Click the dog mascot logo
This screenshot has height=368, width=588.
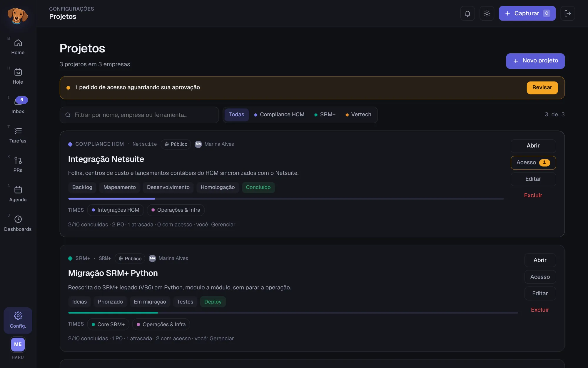pos(18,16)
